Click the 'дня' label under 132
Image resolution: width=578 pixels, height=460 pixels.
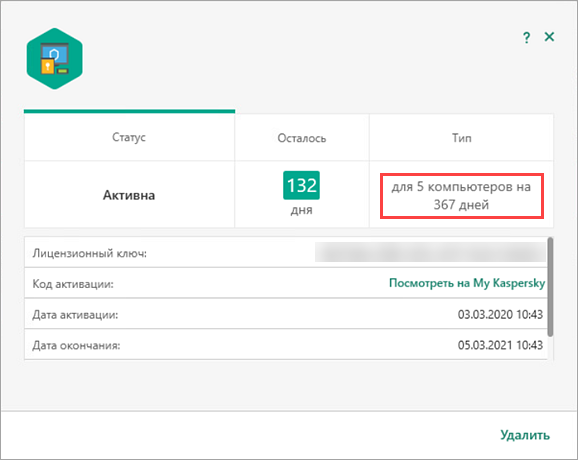click(x=302, y=210)
